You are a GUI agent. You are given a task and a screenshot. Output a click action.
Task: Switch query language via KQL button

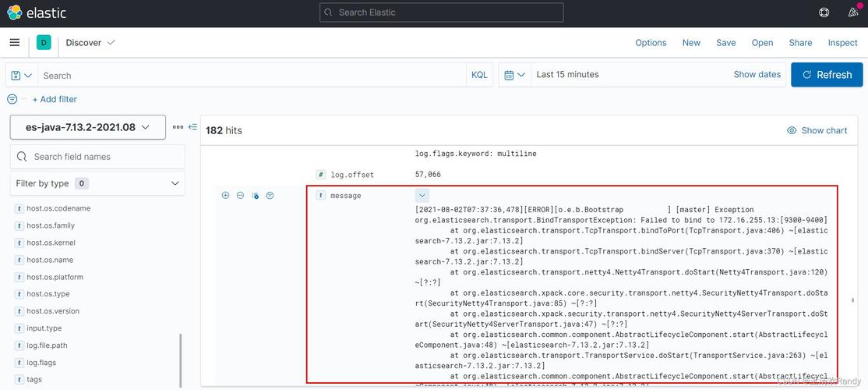[479, 75]
